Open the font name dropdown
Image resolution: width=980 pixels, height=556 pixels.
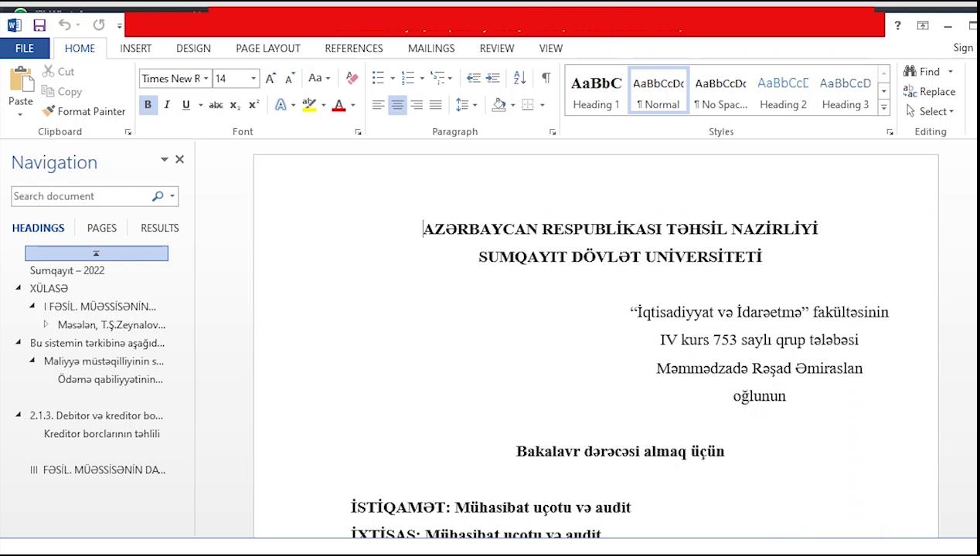tap(206, 78)
